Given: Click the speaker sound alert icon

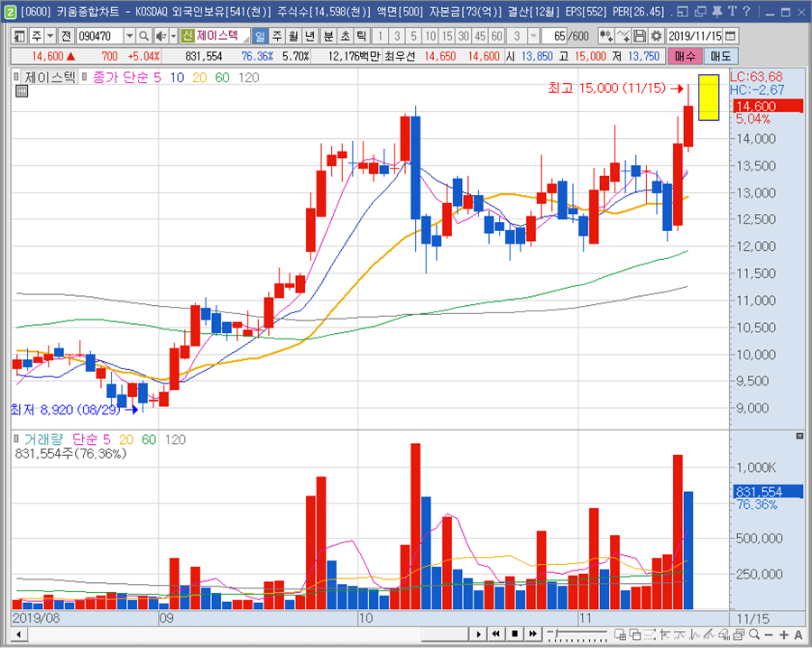Looking at the screenshot, I should (161, 36).
